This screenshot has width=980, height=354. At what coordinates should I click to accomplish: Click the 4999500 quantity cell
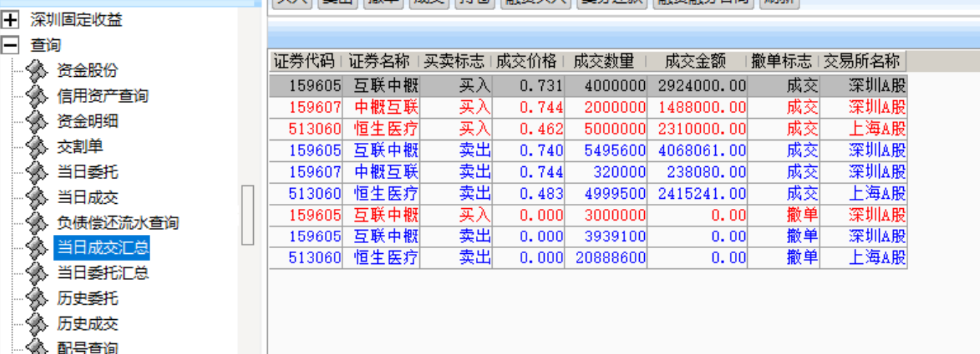(x=606, y=194)
